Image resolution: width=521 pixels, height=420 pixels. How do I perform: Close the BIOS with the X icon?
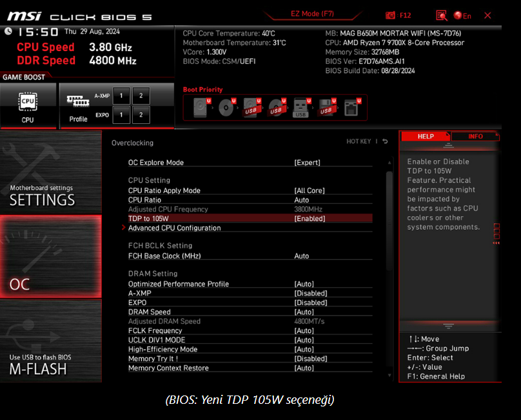487,15
